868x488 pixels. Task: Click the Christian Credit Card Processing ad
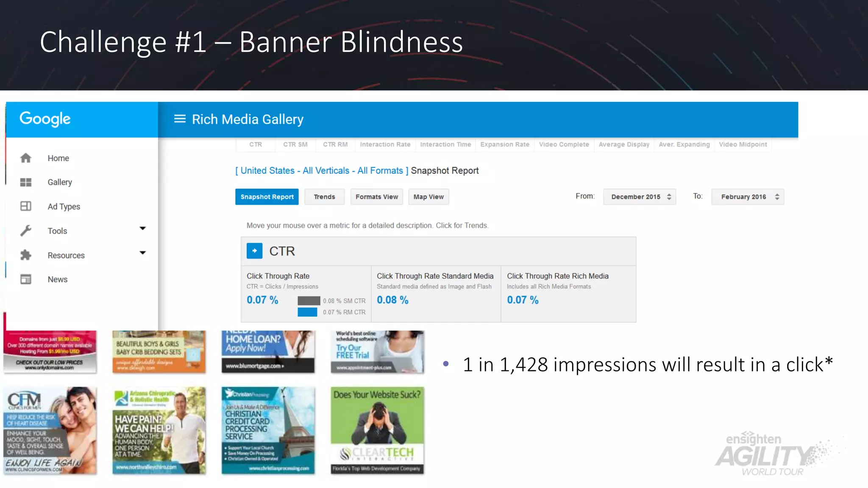point(268,430)
